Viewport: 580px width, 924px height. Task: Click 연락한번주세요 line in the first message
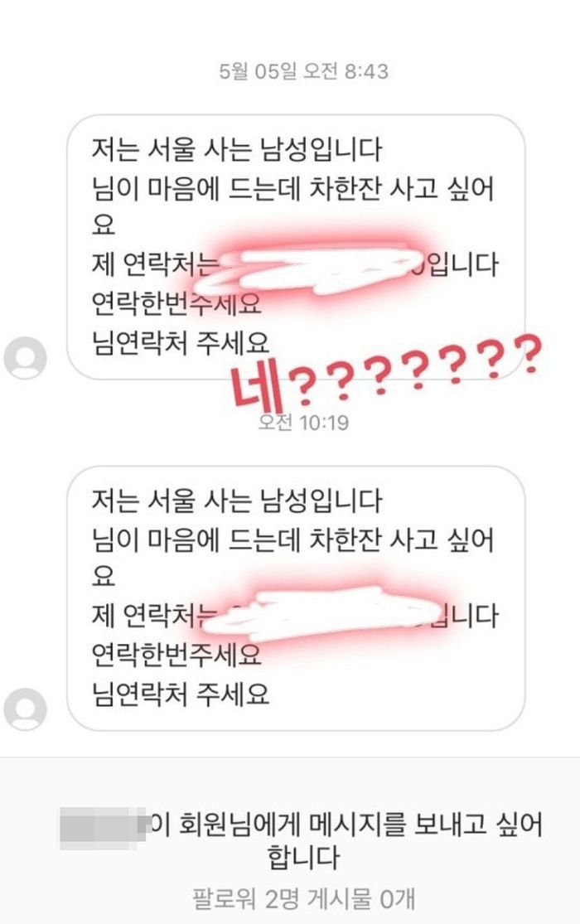(176, 303)
